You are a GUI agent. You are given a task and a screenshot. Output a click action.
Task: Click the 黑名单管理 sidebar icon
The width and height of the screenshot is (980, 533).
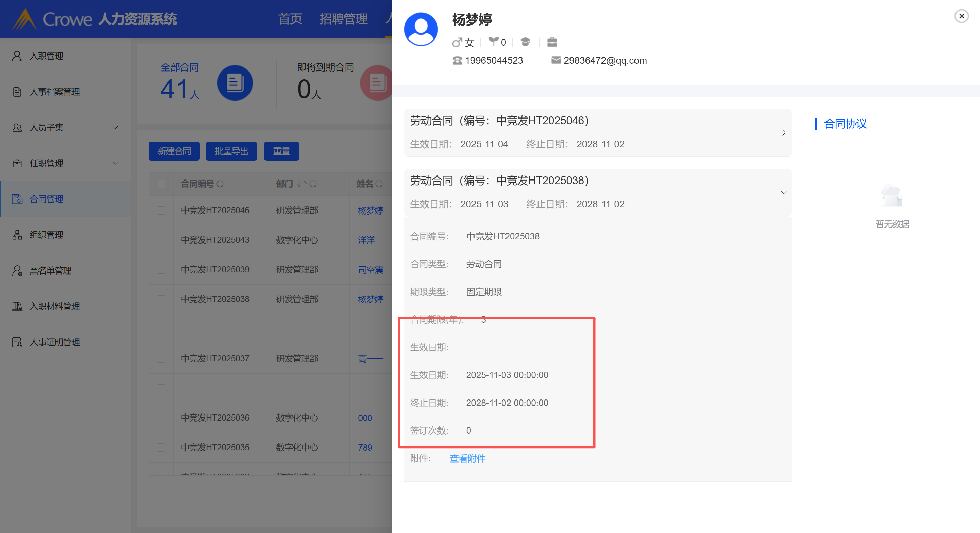click(17, 271)
